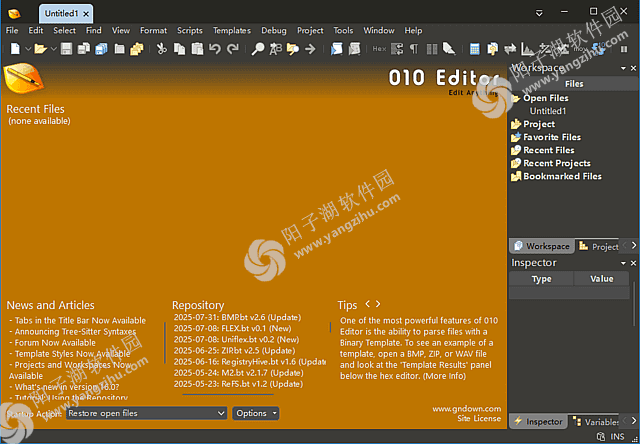Open the File menu

(x=12, y=31)
